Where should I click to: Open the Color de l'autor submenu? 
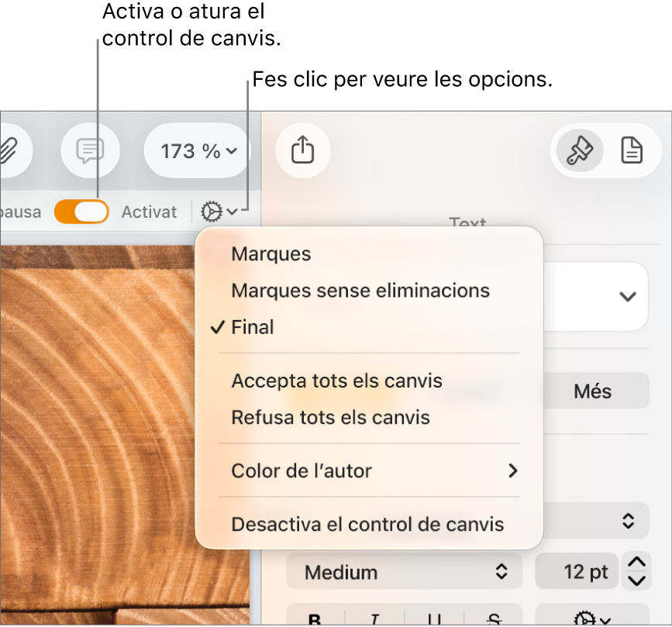tap(369, 471)
